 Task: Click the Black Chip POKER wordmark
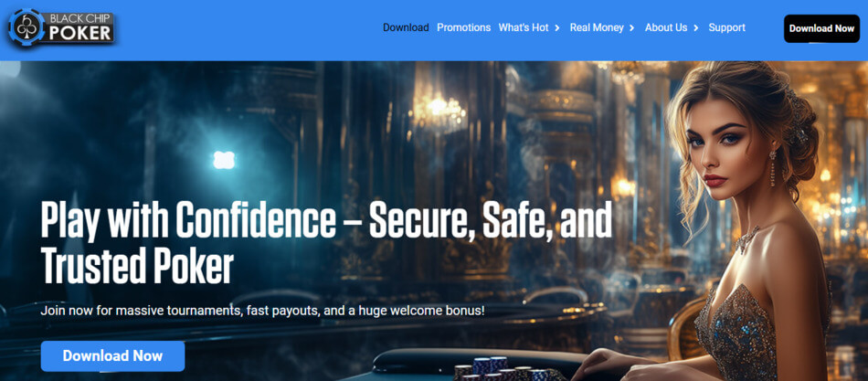80,27
